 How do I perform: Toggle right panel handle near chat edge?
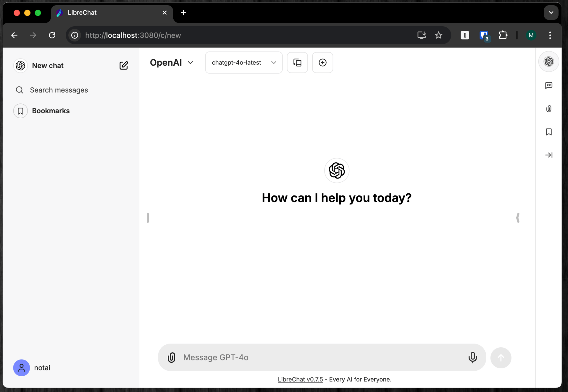(518, 218)
